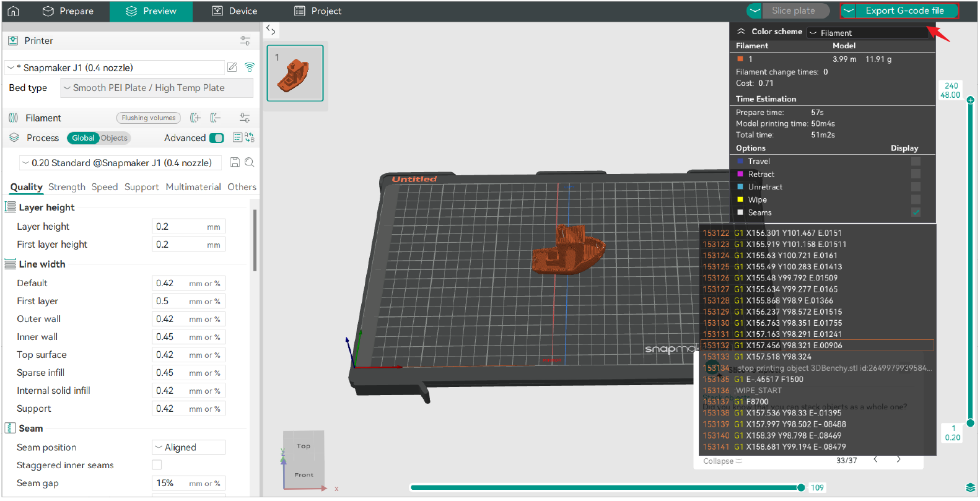Enable Staggered inner seams checkbox
The width and height of the screenshot is (980, 501).
click(x=157, y=464)
